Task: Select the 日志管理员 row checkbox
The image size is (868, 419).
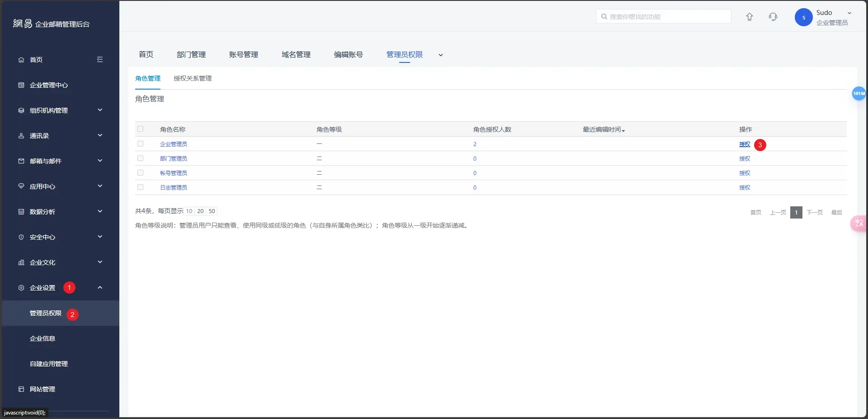Action: tap(140, 187)
